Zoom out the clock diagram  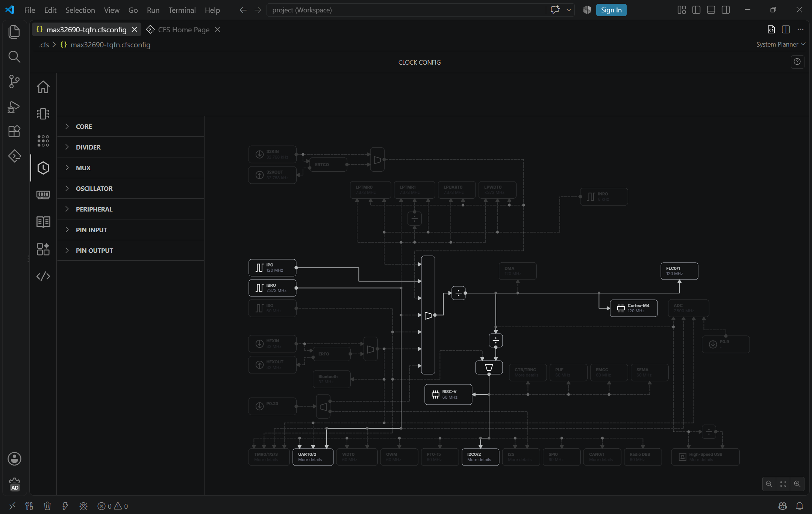point(769,484)
